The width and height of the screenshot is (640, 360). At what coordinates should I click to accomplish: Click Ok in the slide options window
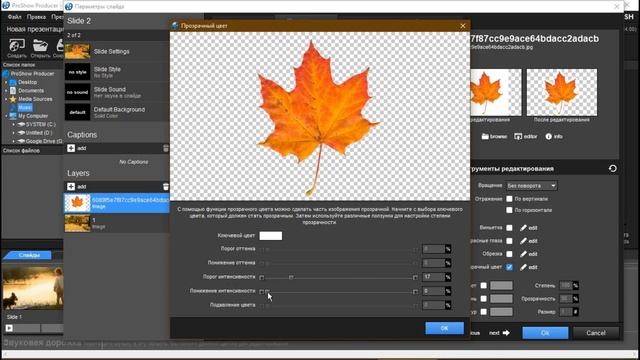click(x=545, y=333)
